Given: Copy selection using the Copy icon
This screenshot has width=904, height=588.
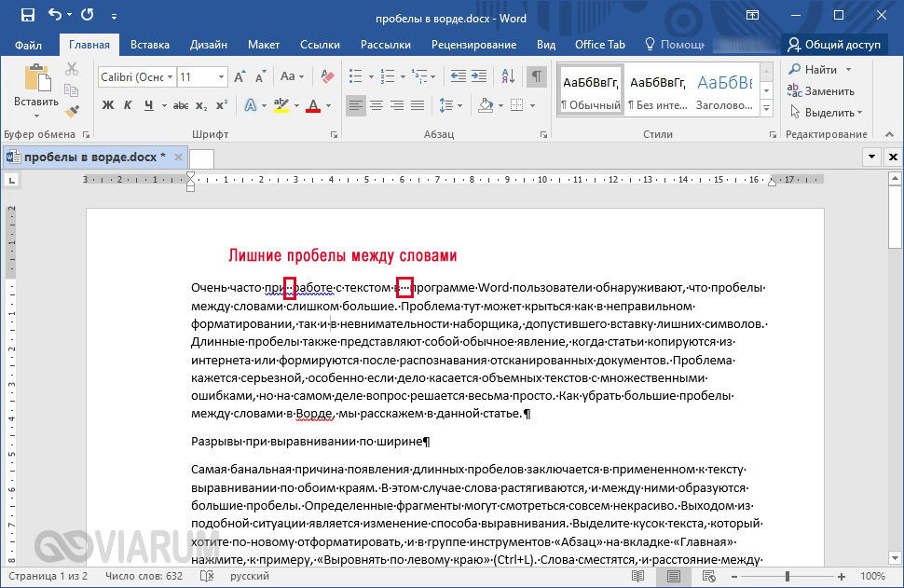Looking at the screenshot, I should click(x=72, y=90).
